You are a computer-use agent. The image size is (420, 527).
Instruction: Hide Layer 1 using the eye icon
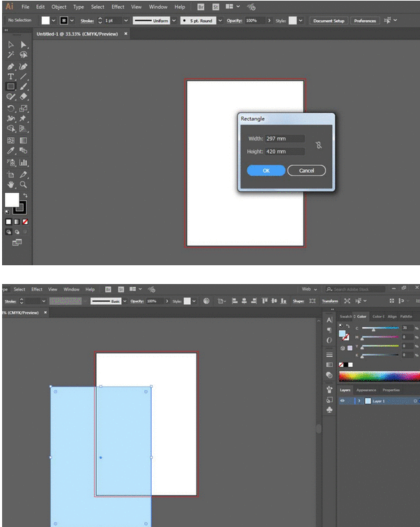click(342, 401)
